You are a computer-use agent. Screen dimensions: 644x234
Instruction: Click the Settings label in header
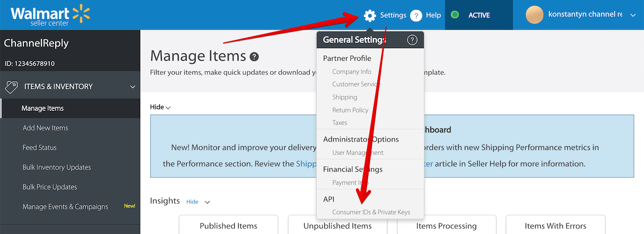[x=393, y=15]
